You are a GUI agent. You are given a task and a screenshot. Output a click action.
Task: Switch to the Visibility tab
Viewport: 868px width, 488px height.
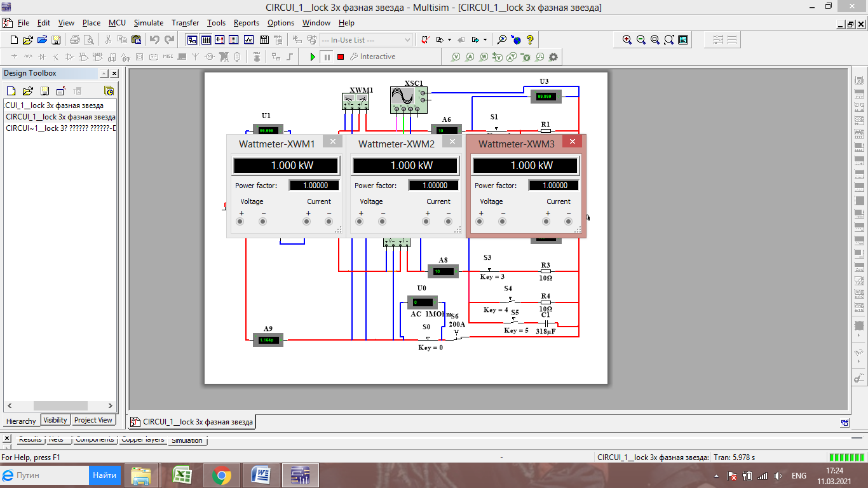[x=55, y=420]
